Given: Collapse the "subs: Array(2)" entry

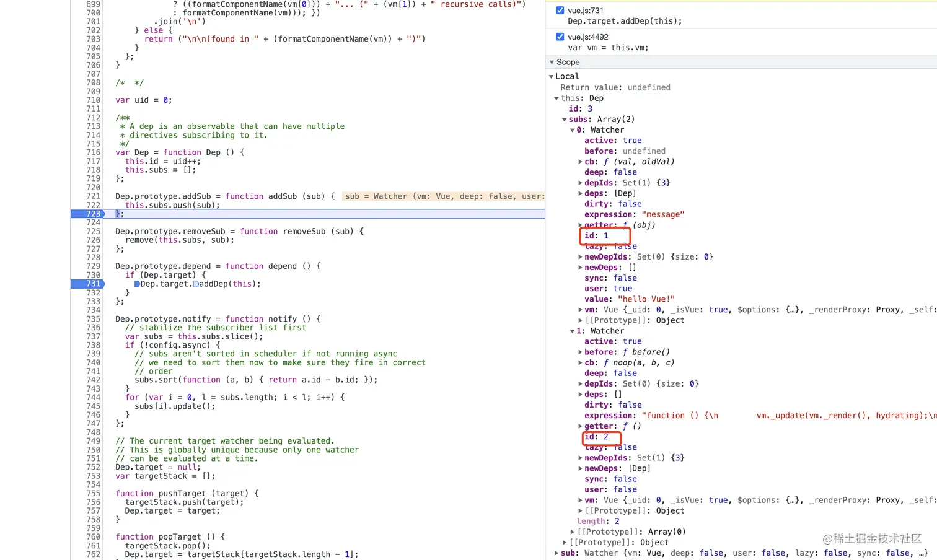Looking at the screenshot, I should [565, 120].
